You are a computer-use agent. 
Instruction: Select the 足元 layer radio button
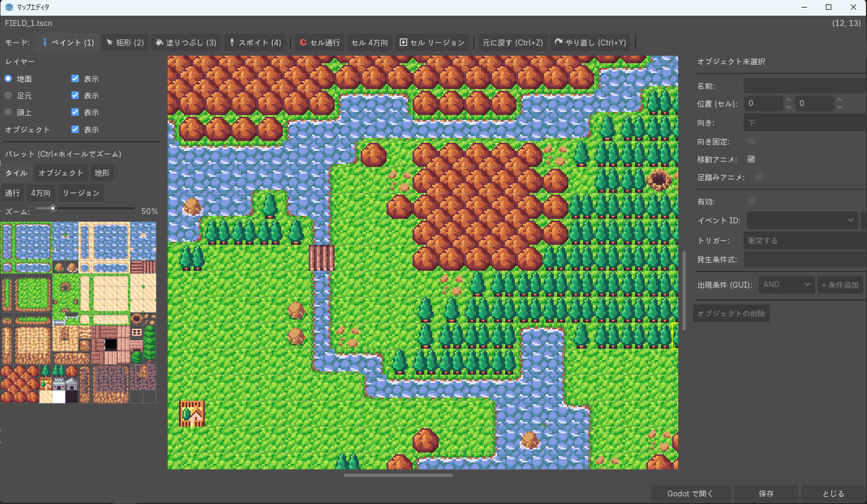click(8, 95)
